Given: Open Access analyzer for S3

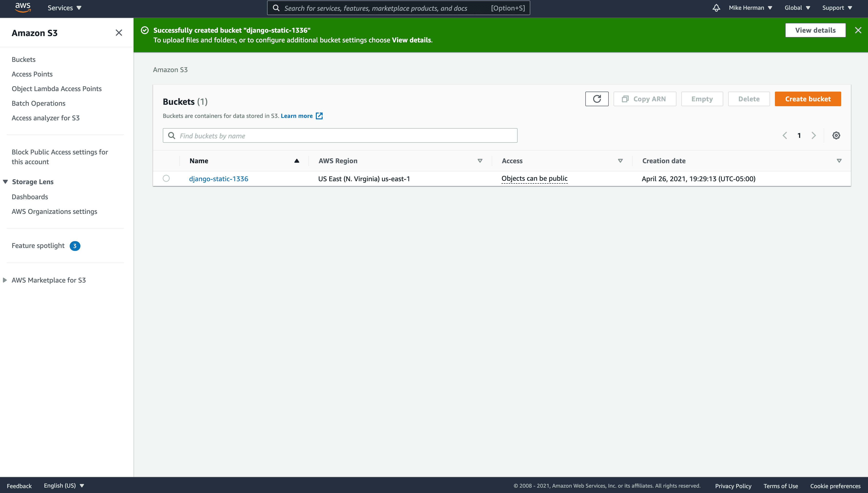Looking at the screenshot, I should pyautogui.click(x=45, y=118).
